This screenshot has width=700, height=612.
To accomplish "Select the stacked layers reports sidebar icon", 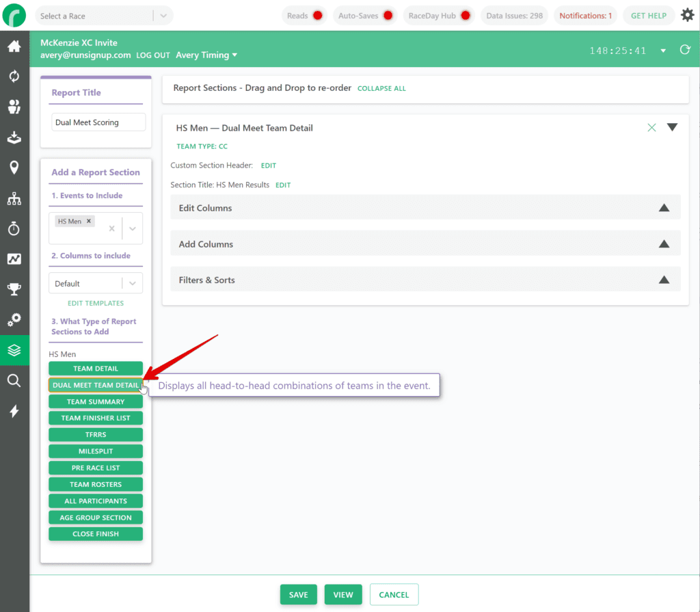I will point(14,350).
